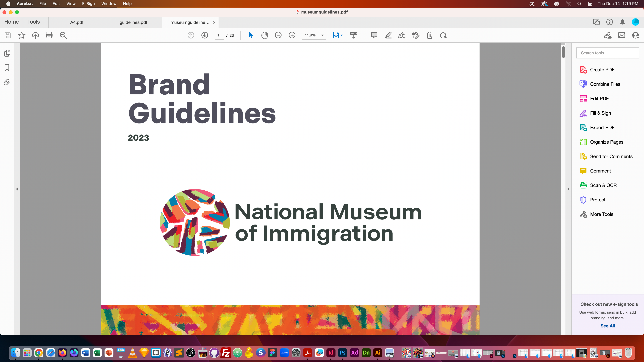644x362 pixels.
Task: Click the Rotate page icon
Action: [x=443, y=35]
